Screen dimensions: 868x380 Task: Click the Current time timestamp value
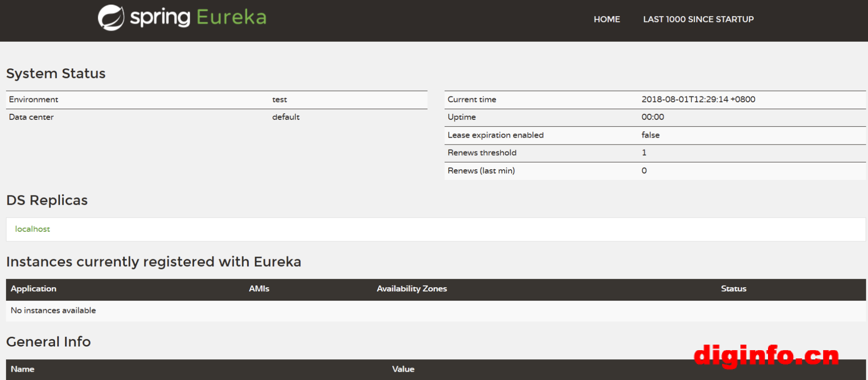coord(698,100)
